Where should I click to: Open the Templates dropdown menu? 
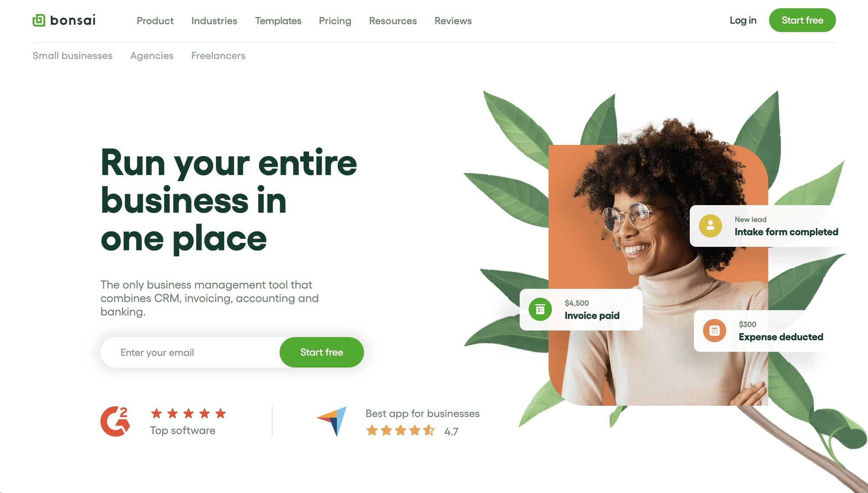[278, 21]
